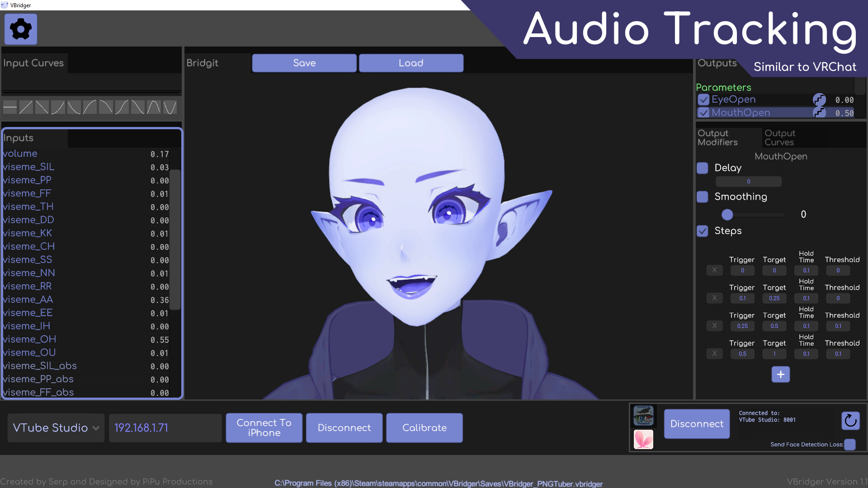Toggle Send Face Detection Loss
Image resolution: width=868 pixels, height=488 pixels.
pos(849,445)
